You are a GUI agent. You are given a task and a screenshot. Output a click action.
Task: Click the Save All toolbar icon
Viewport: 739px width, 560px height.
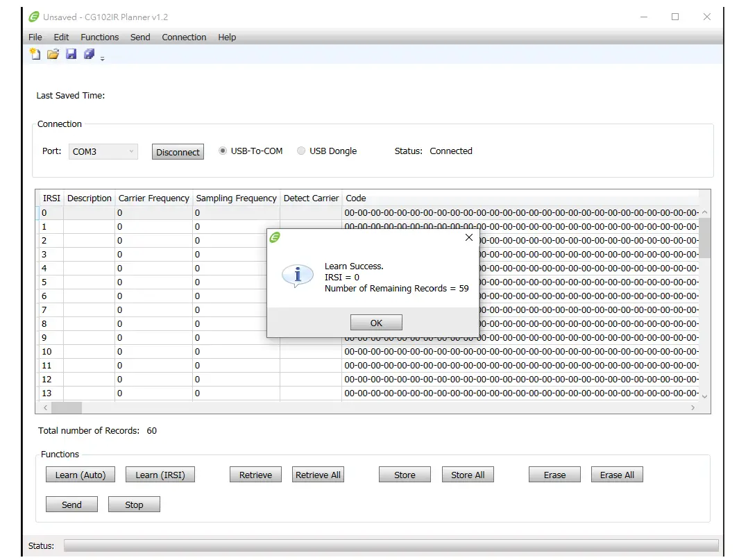(89, 54)
